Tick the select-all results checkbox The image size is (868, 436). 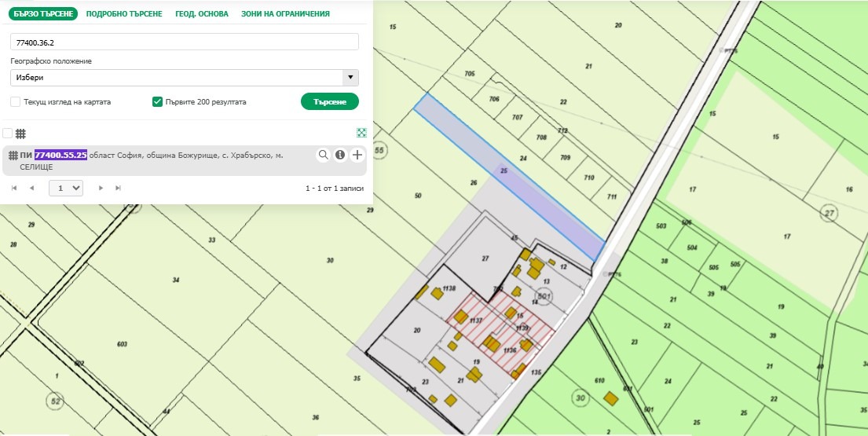[7, 134]
